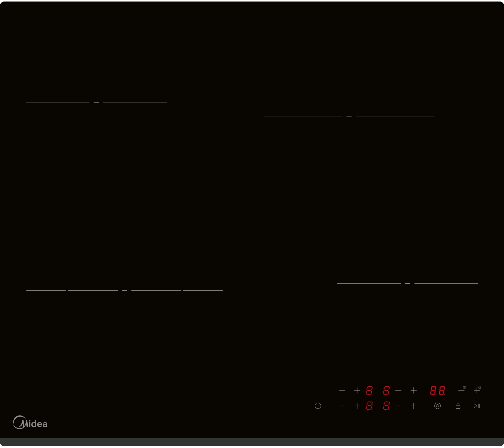Click the bottom-left red power level digit
This screenshot has height=448, width=504.
(369, 406)
